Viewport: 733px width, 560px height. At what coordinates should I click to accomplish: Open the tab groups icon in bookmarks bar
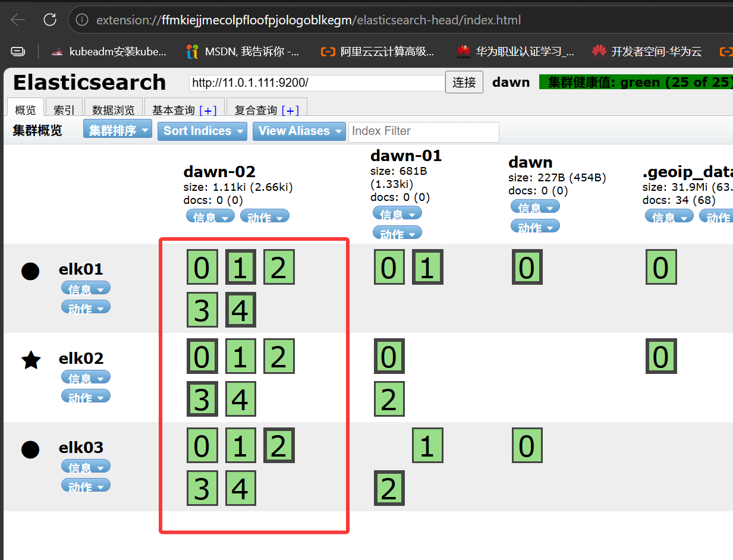click(x=18, y=52)
